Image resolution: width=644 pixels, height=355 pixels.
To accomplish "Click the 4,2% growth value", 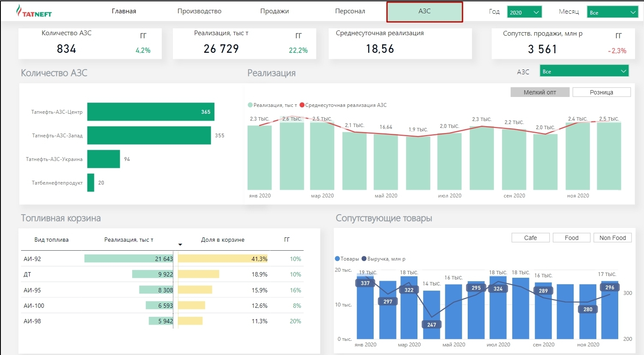I will (x=143, y=50).
